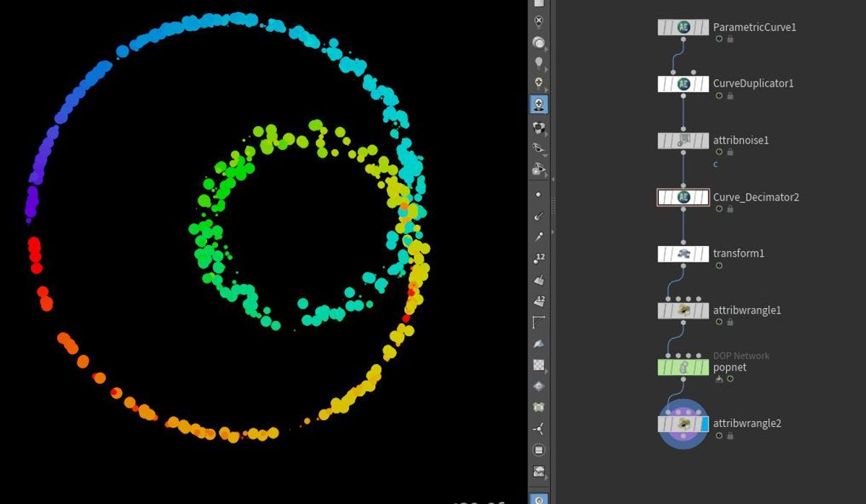Screen dimensions: 866x504
Task: Select the attribnoise1 node icon
Action: (x=683, y=141)
